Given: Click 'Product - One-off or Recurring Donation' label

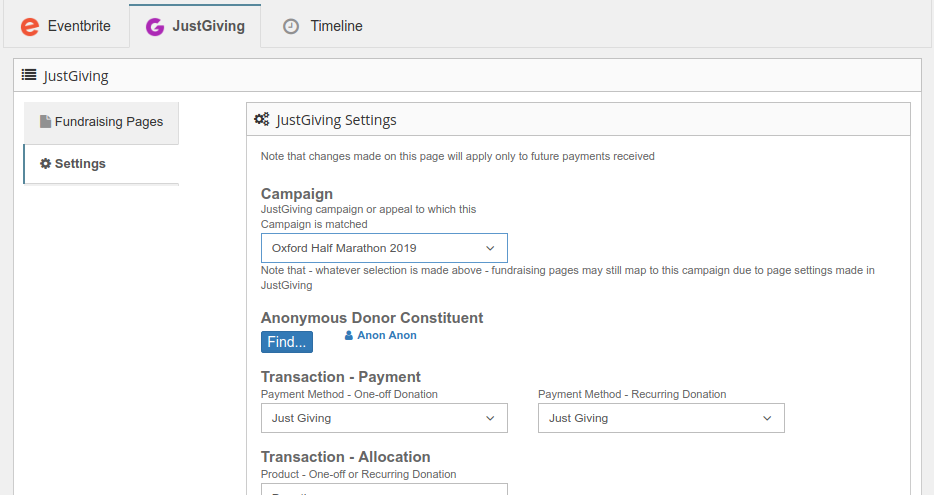Looking at the screenshot, I should pos(359,474).
